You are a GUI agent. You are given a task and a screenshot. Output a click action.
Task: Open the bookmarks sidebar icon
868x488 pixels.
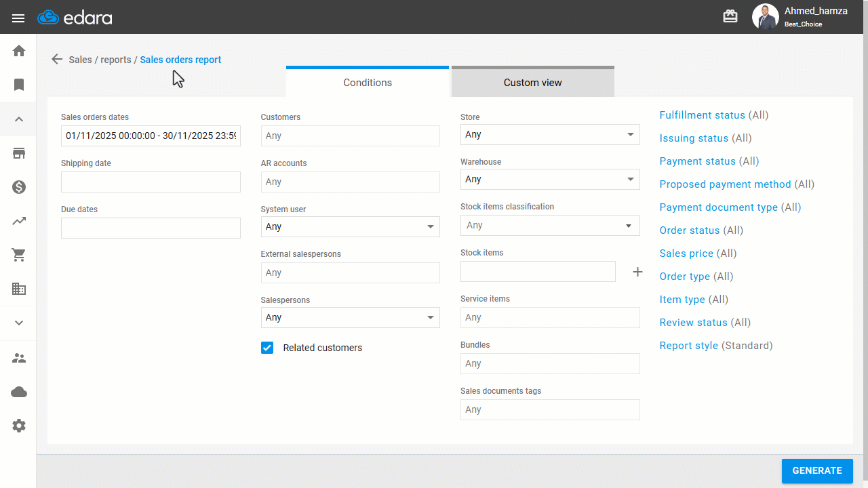[19, 85]
